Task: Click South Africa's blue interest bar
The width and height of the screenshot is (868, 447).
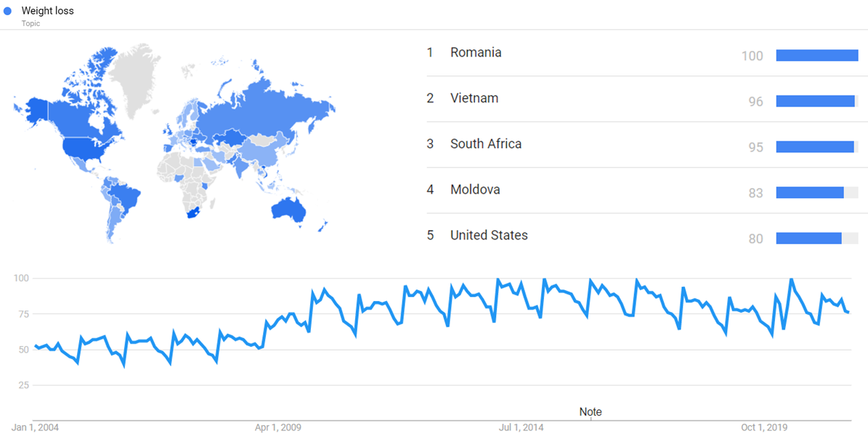Action: pos(815,147)
